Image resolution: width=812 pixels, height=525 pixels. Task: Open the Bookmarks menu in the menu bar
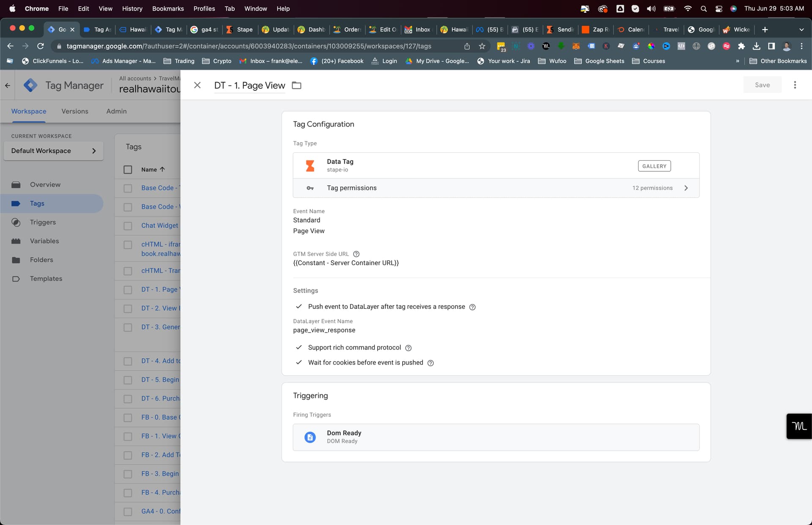tap(168, 8)
